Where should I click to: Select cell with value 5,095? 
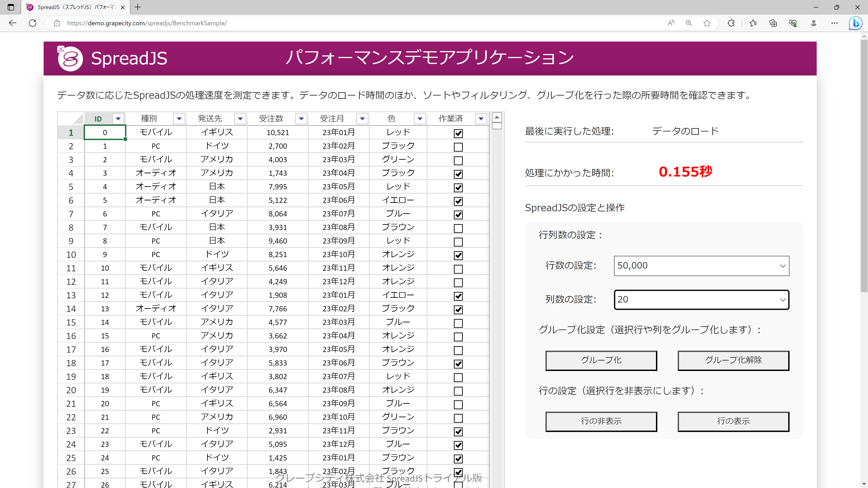[x=278, y=444]
